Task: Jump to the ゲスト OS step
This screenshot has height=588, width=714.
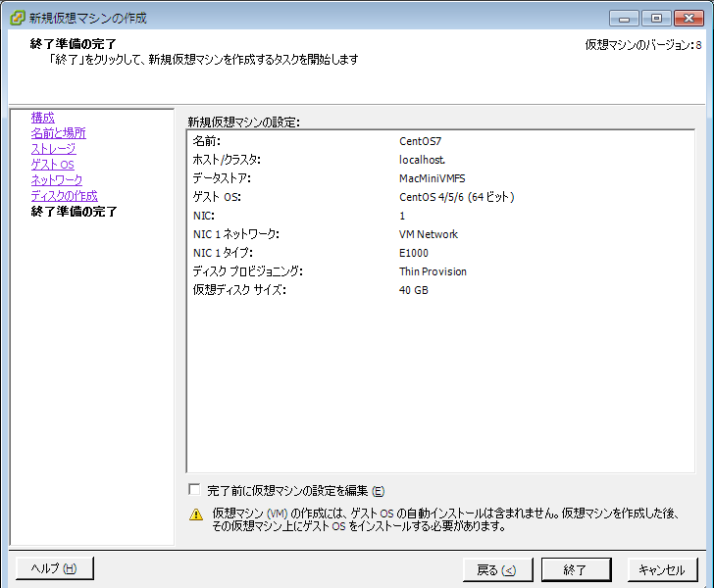Action: pos(52,165)
